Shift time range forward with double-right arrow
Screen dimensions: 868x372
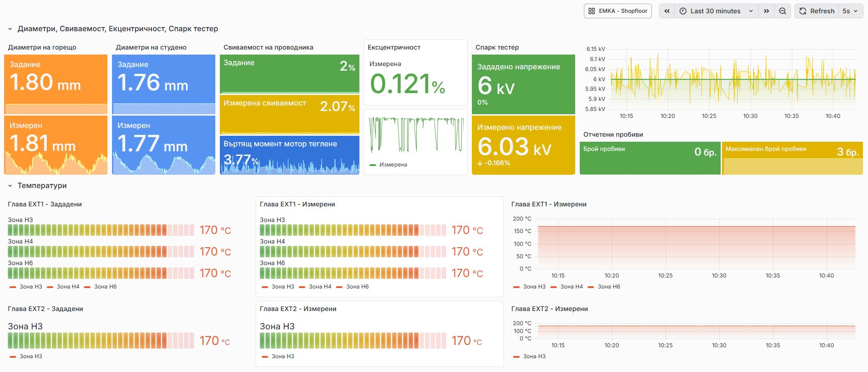[766, 11]
